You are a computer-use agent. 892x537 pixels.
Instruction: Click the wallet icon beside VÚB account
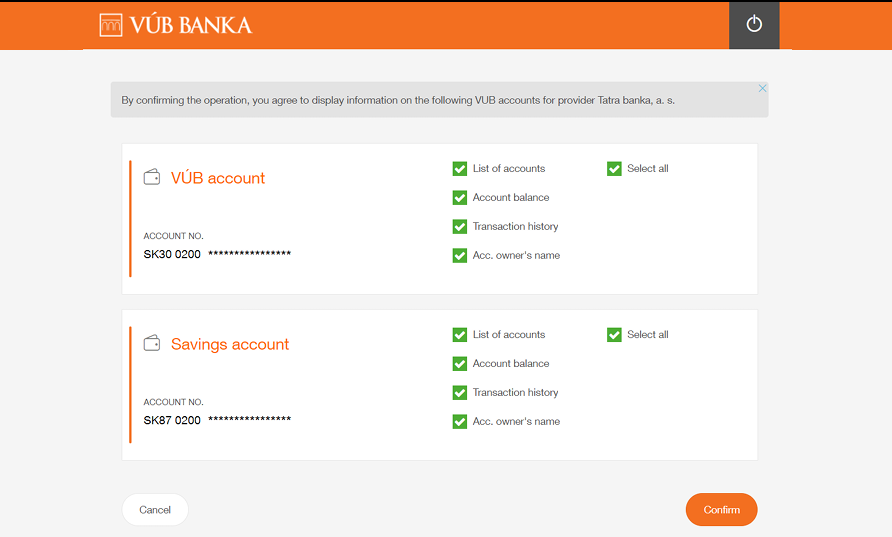click(x=152, y=177)
